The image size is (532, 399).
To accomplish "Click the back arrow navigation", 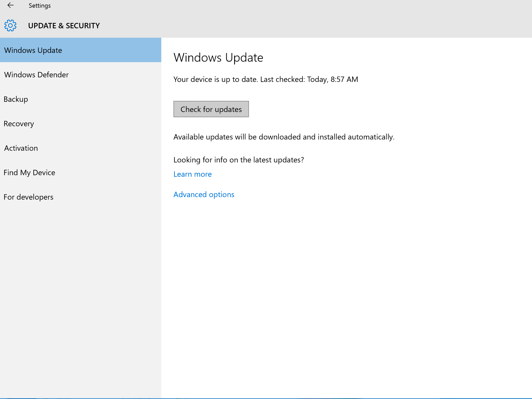I will coord(10,5).
